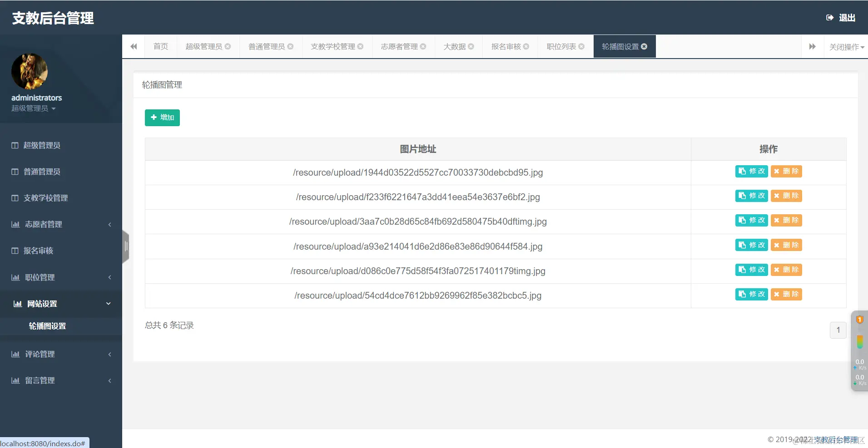Click the icon next to 超级管理员 in sidebar

click(x=15, y=145)
